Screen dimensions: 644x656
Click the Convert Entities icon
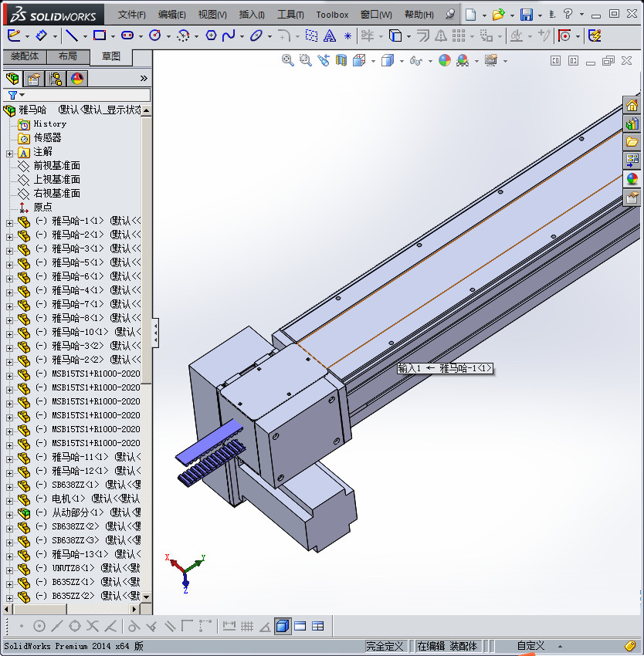[395, 36]
